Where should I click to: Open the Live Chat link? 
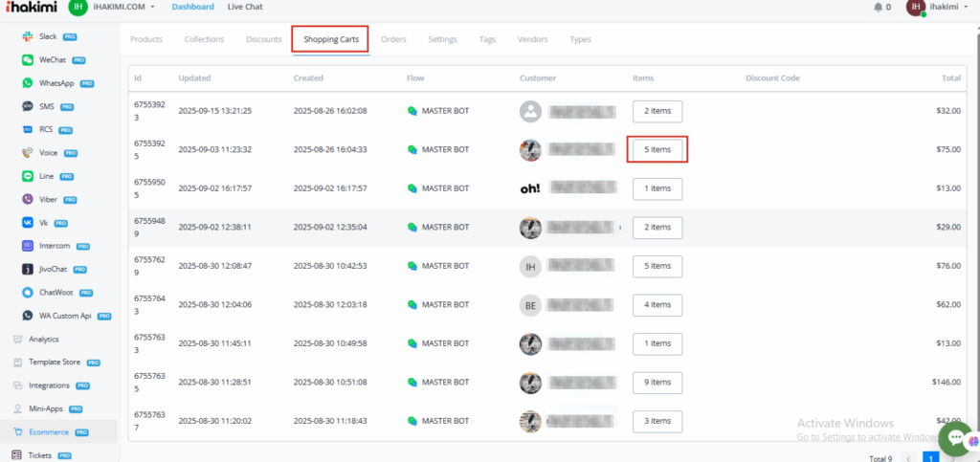coord(246,8)
